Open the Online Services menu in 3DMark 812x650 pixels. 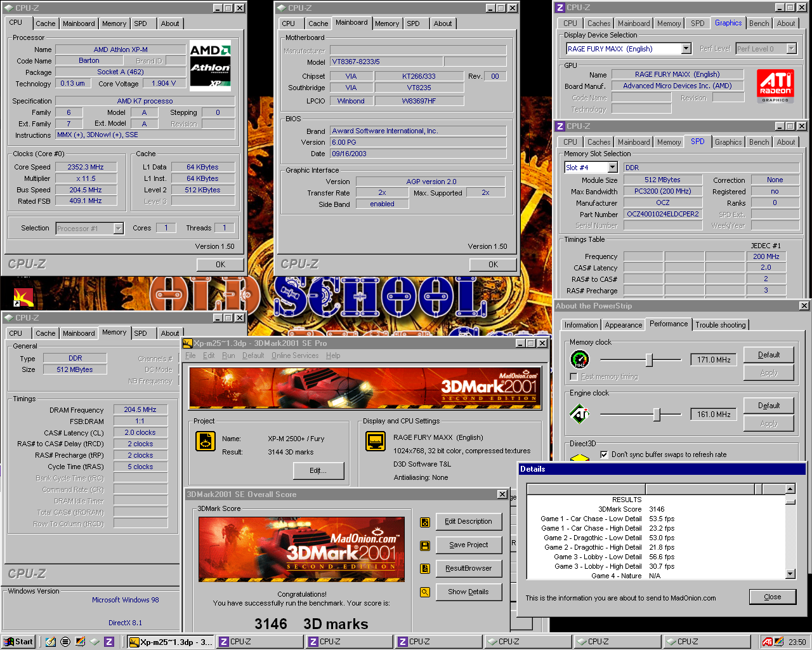click(295, 355)
